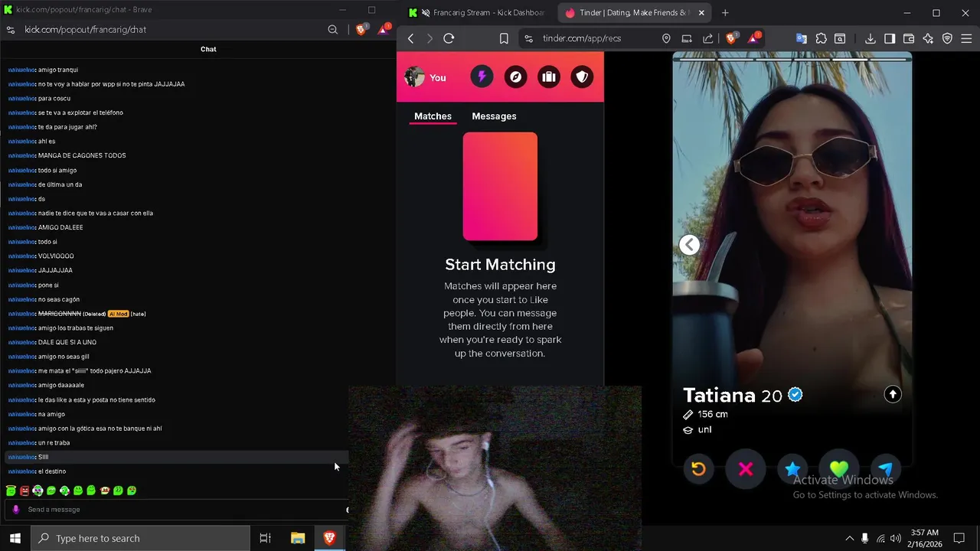
Task: Click the yellow Rewind button on the card
Action: 698,469
